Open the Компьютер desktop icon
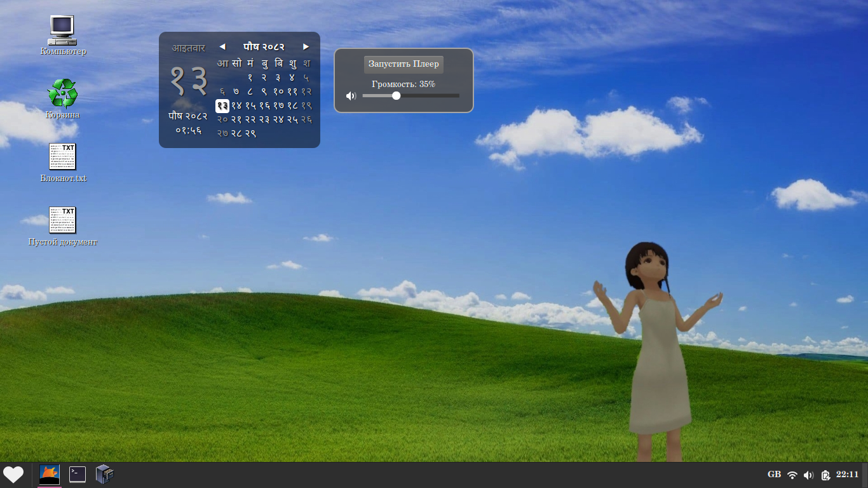The width and height of the screenshot is (868, 488). tap(63, 35)
